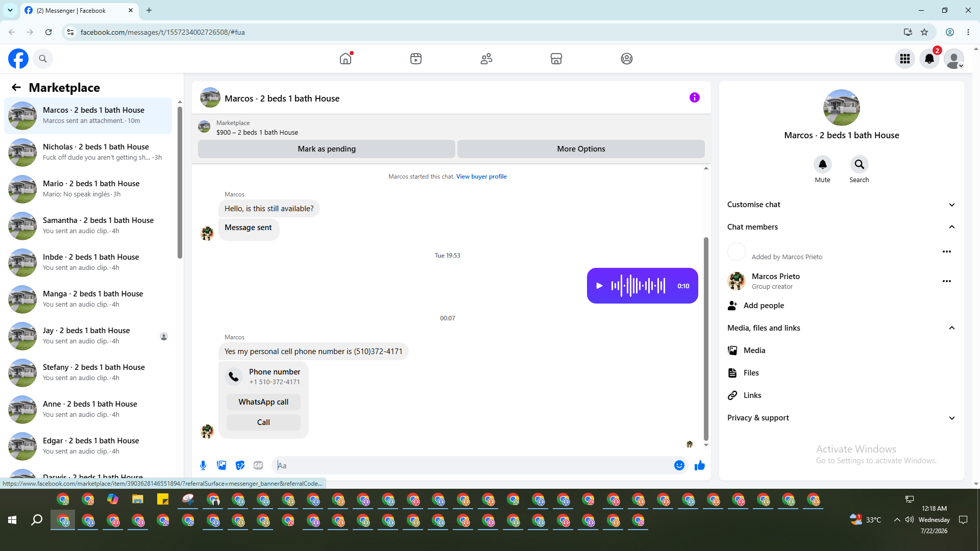Open options for Marcos Prieto member

click(x=947, y=281)
